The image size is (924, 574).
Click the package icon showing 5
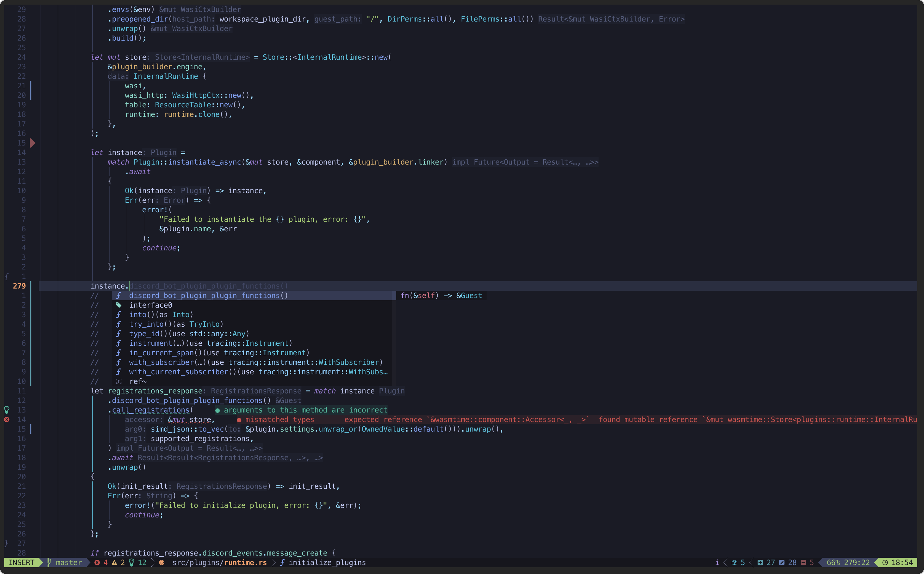tap(734, 563)
